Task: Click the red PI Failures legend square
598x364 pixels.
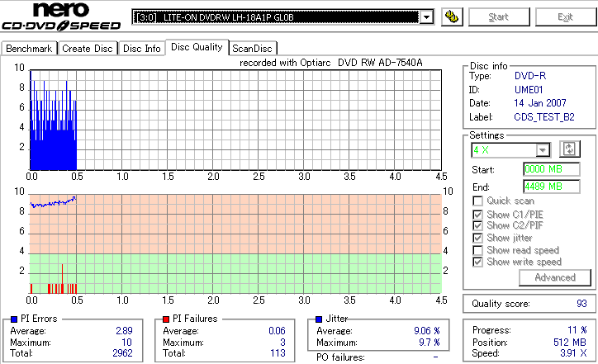Action: click(x=166, y=319)
